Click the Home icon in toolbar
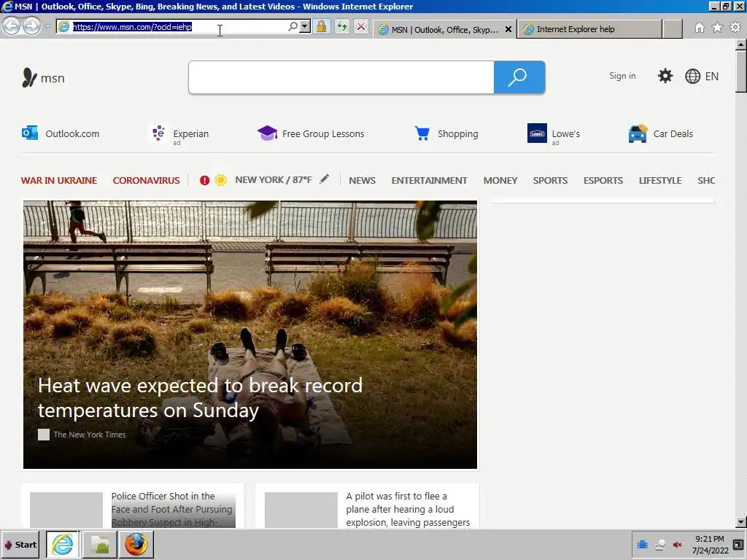 pyautogui.click(x=700, y=28)
